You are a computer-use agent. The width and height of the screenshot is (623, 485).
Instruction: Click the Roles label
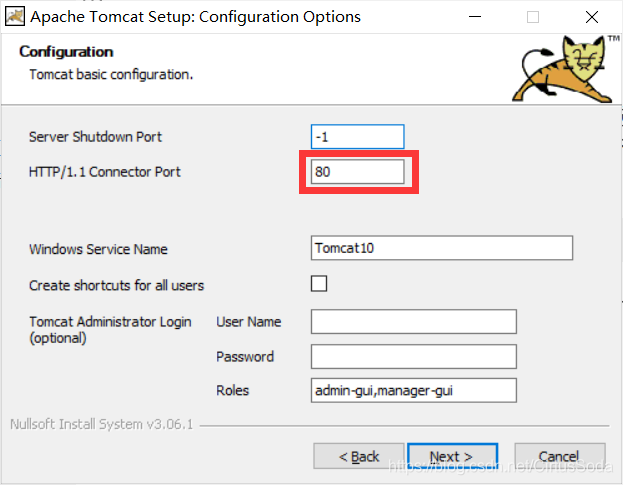click(x=232, y=390)
